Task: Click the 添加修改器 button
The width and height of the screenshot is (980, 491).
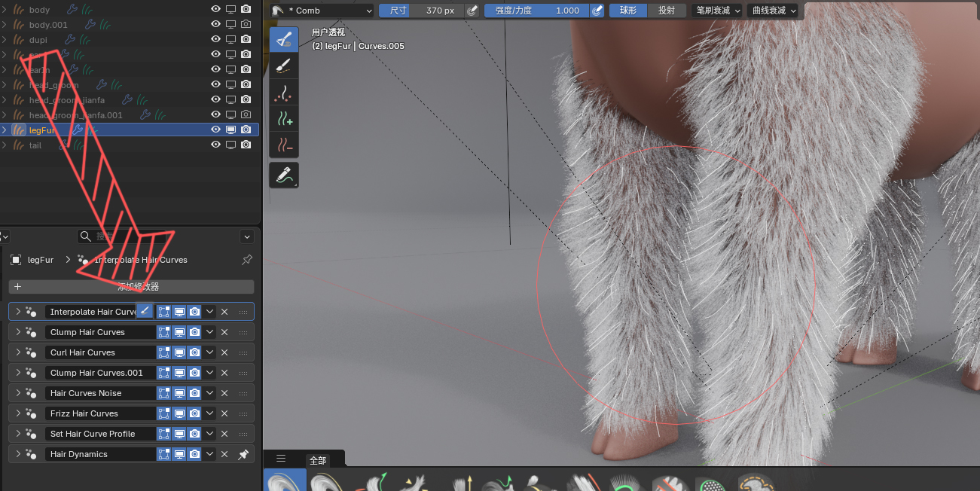Action: tap(131, 287)
